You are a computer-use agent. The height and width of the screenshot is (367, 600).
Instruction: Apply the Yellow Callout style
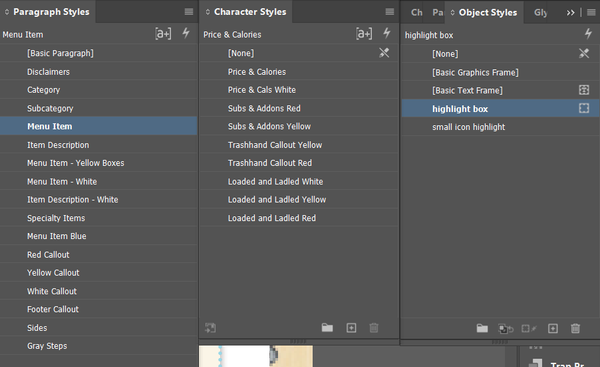[99, 272]
